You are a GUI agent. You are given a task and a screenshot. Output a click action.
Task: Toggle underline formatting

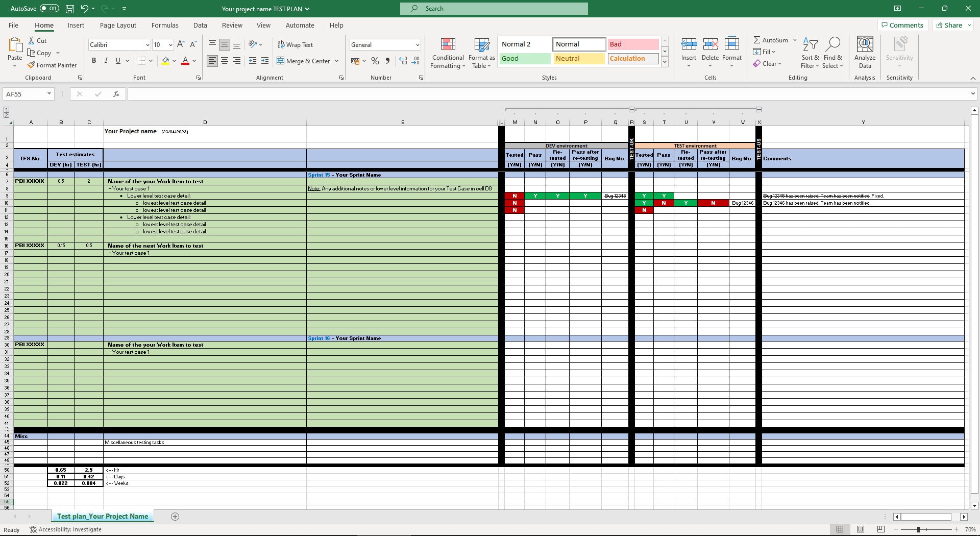click(118, 60)
